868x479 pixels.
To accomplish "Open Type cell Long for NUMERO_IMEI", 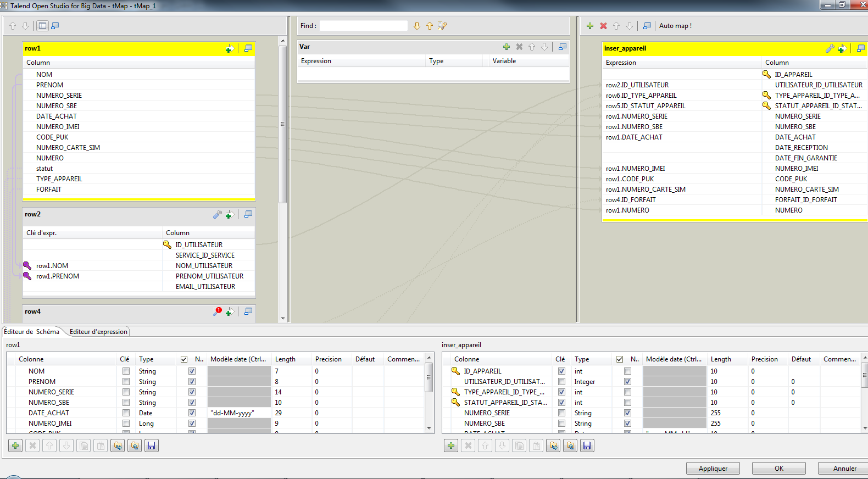I will click(156, 424).
